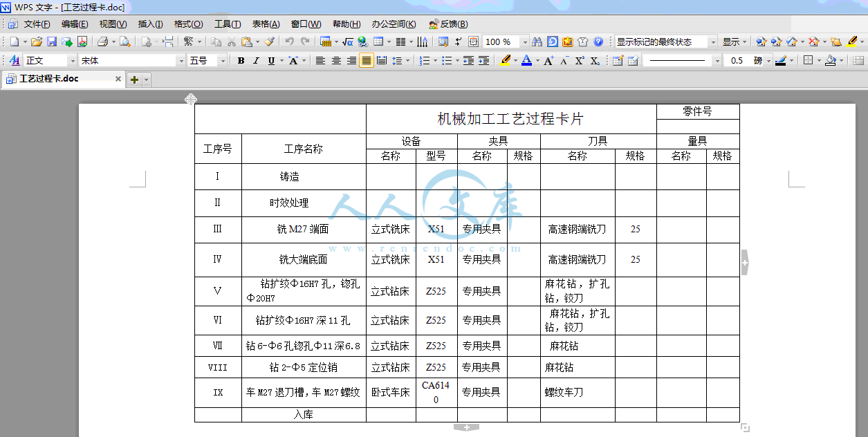
Task: Cut the selection with the scissors icon
Action: coord(232,42)
